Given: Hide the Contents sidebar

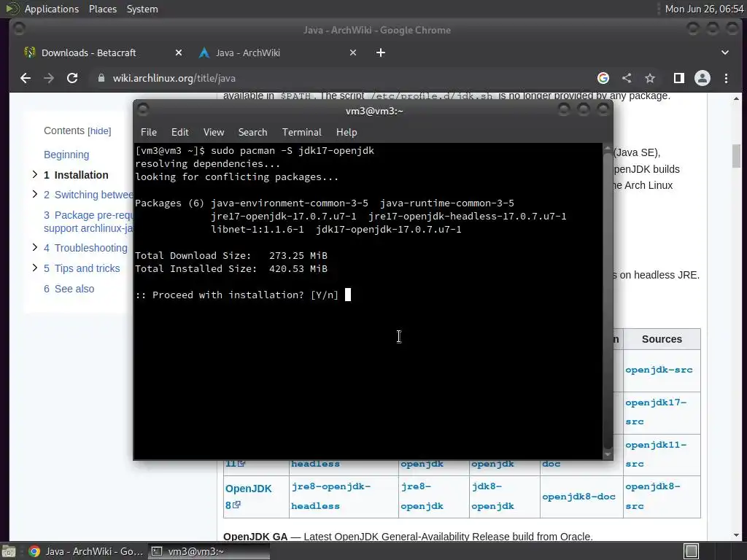Looking at the screenshot, I should click(99, 131).
